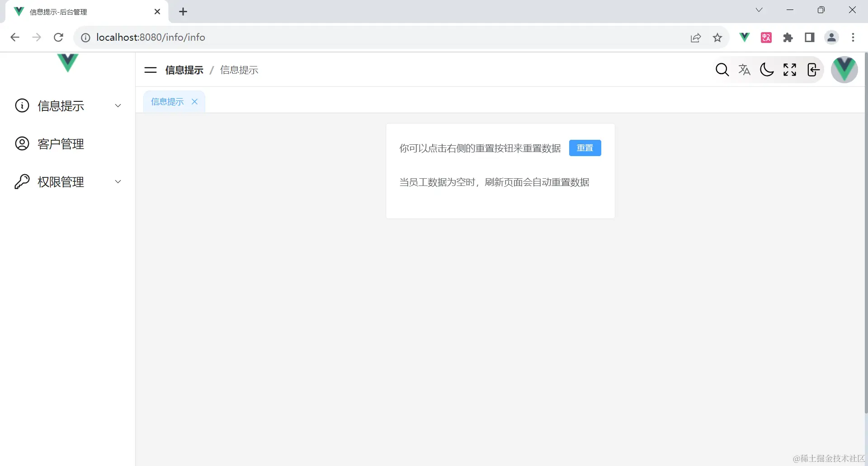Viewport: 868px width, 466px height.
Task: Bookmark page with the star icon
Action: click(x=717, y=38)
